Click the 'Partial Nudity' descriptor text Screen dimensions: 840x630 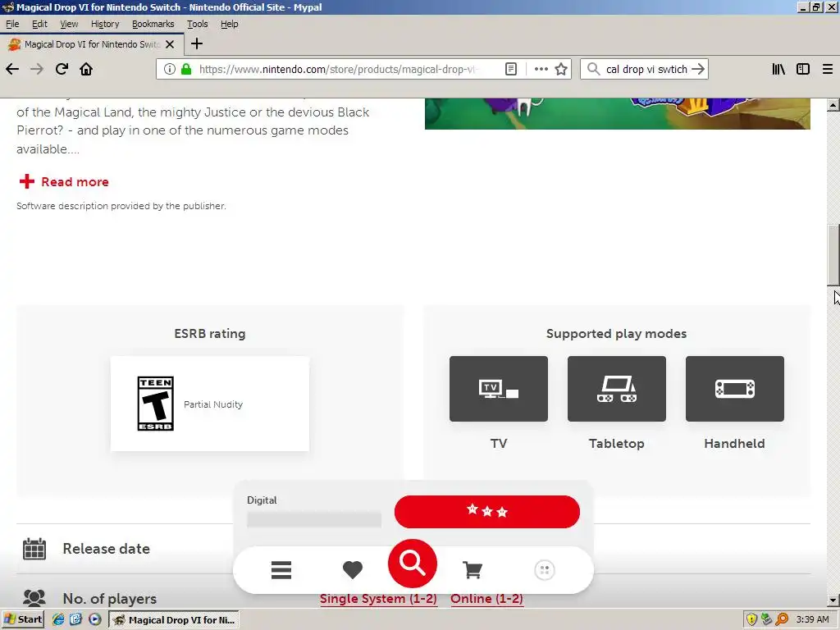tap(213, 404)
